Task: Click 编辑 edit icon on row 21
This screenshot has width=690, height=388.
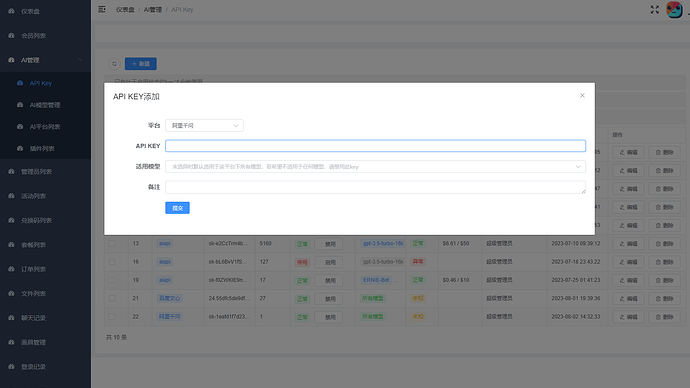Action: (x=622, y=299)
